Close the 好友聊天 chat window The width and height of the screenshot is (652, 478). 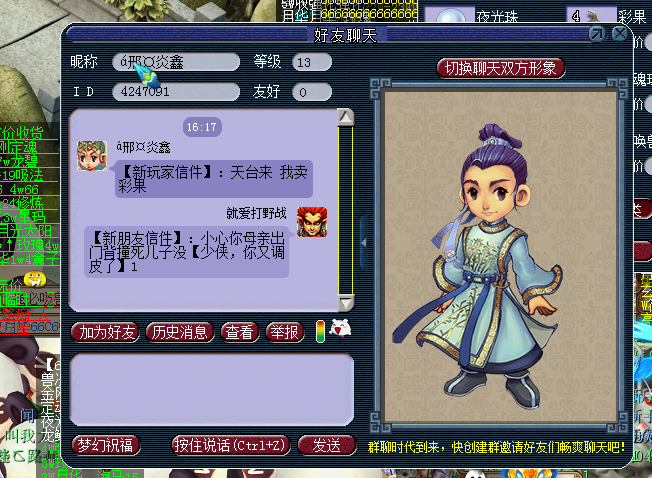(x=620, y=33)
